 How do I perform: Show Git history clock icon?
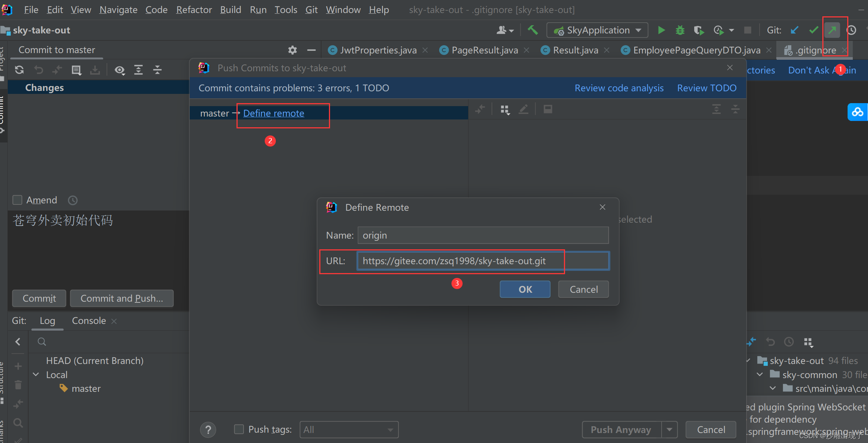851,30
